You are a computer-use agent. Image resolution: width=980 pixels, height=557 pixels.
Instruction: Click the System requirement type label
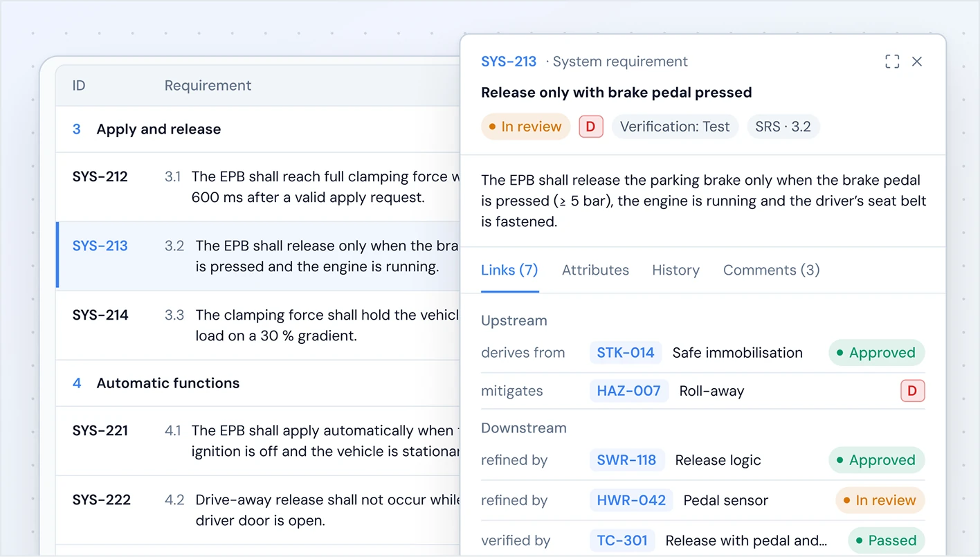(x=620, y=62)
